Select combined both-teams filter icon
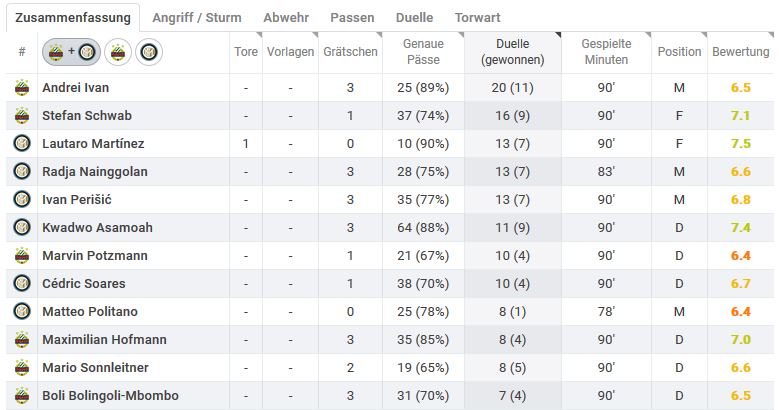The image size is (779, 410). click(x=72, y=52)
